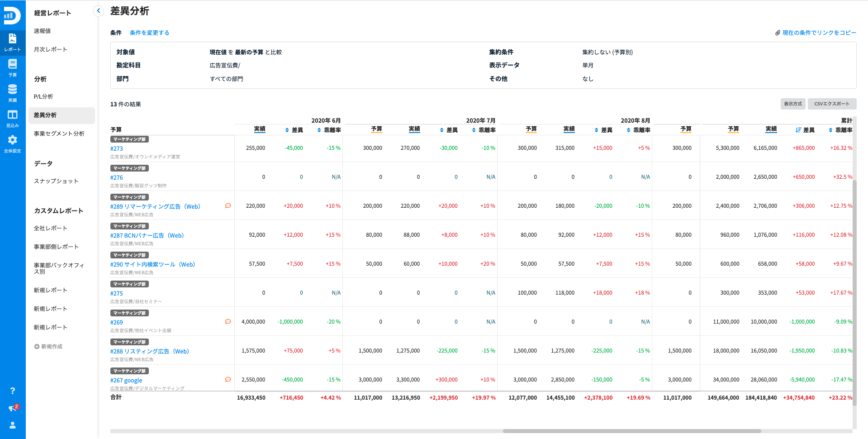The height and width of the screenshot is (439, 868).
Task: Open the user profile icon
Action: coord(13,425)
